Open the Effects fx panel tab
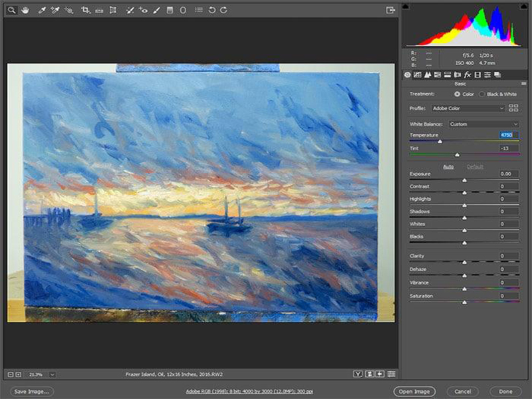The width and height of the screenshot is (532, 399). 467,74
